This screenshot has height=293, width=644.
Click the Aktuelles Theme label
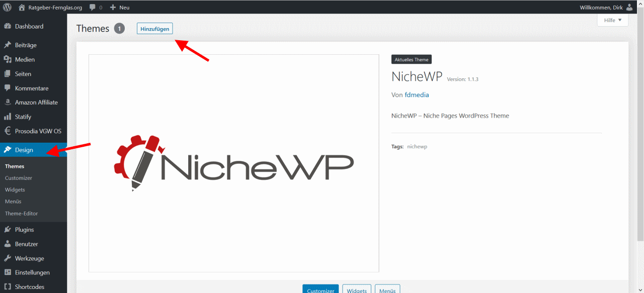point(412,59)
